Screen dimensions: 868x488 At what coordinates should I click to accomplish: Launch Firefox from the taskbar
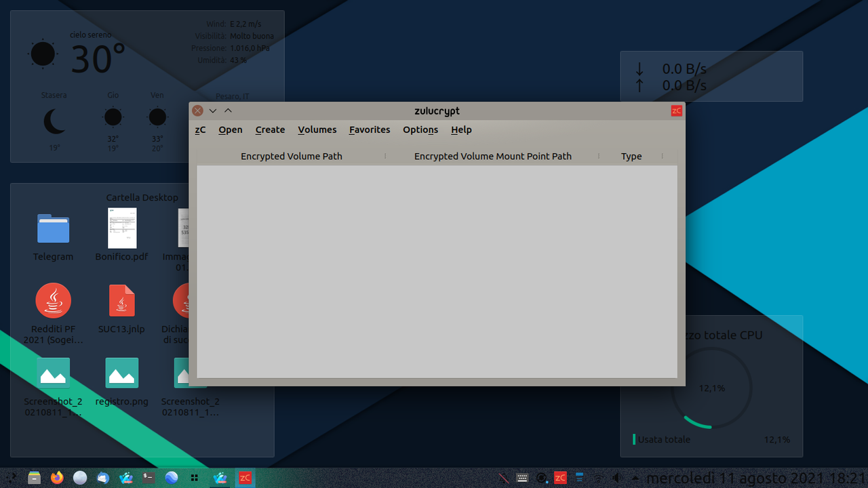(x=57, y=478)
